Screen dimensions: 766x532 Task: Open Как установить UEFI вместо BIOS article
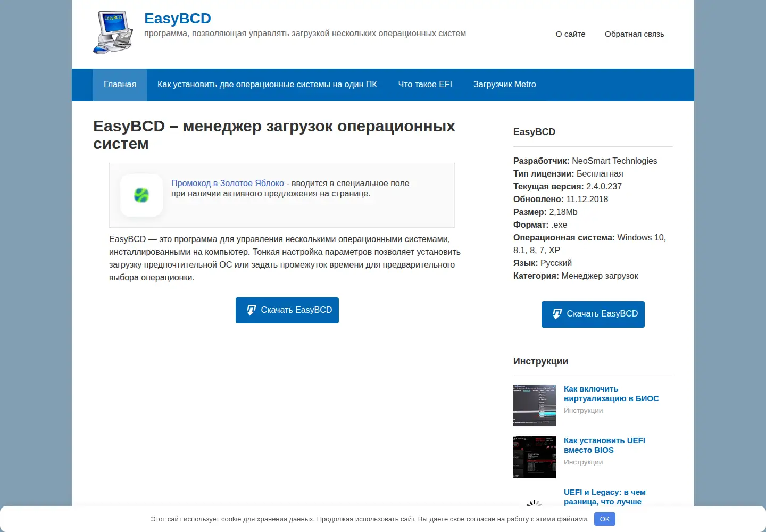[x=604, y=445]
